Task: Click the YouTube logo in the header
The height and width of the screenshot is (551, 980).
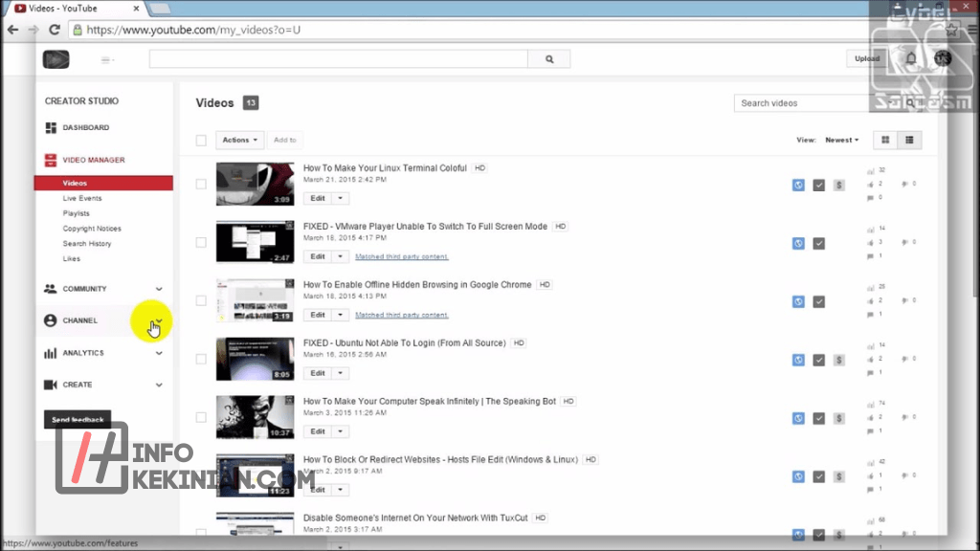Action: click(56, 59)
